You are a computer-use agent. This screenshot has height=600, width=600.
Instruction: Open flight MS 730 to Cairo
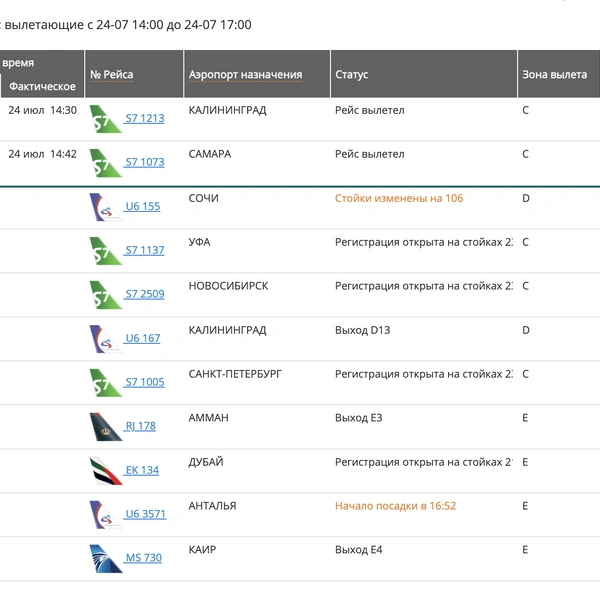point(143,558)
